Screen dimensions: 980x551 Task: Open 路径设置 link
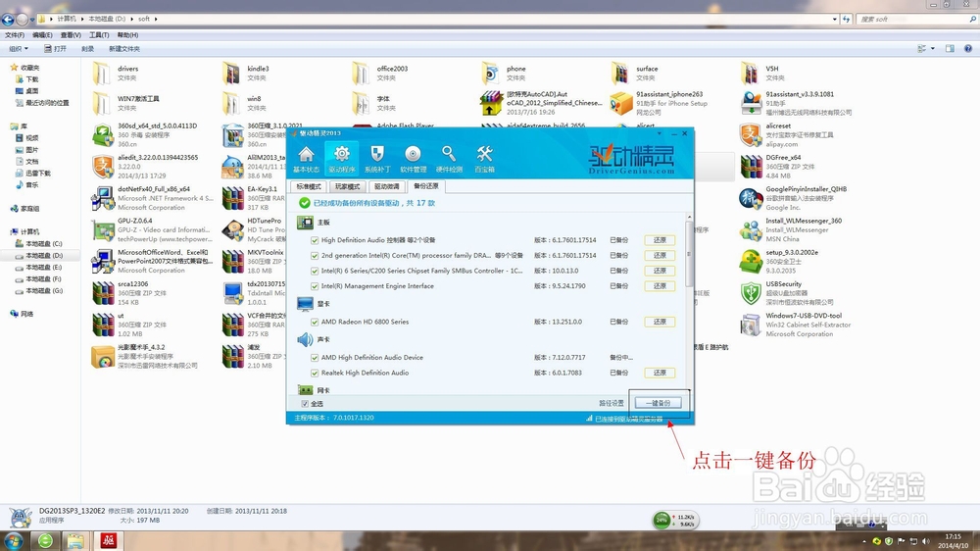tap(612, 403)
